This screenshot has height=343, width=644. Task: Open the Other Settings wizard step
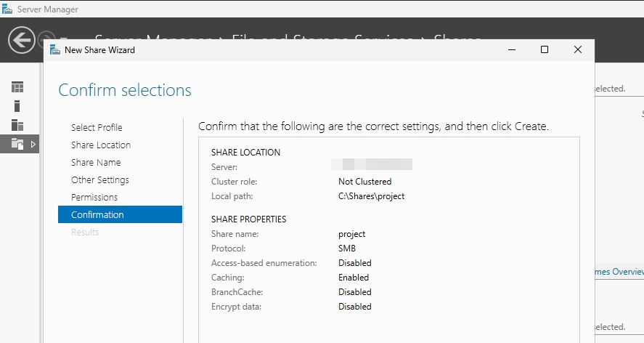99,180
